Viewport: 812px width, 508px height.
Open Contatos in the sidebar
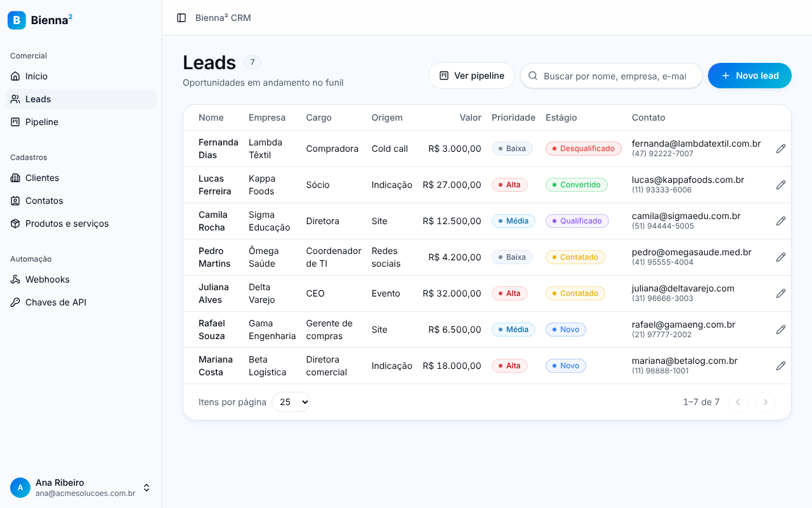(81, 201)
